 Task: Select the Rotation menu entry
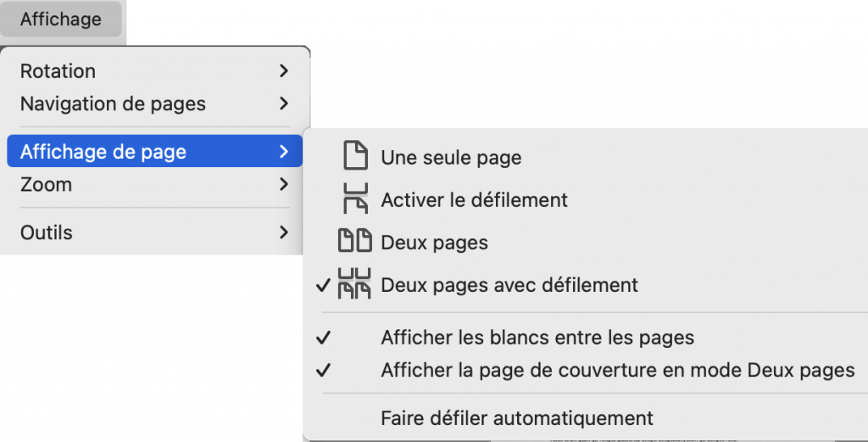click(58, 71)
